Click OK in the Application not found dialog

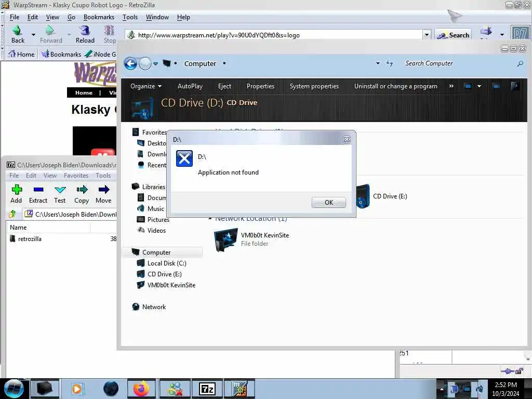(328, 202)
